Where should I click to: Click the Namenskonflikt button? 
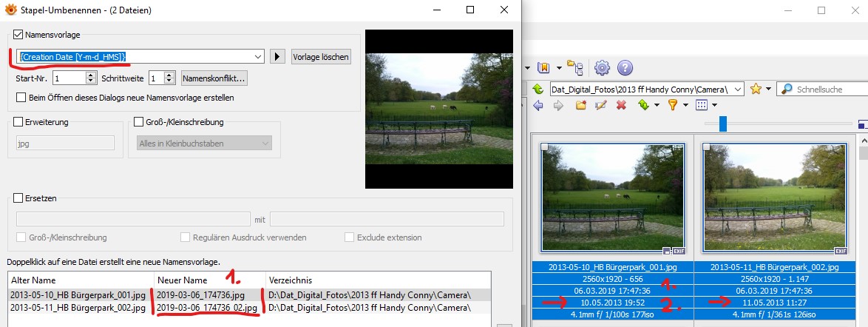tap(214, 78)
